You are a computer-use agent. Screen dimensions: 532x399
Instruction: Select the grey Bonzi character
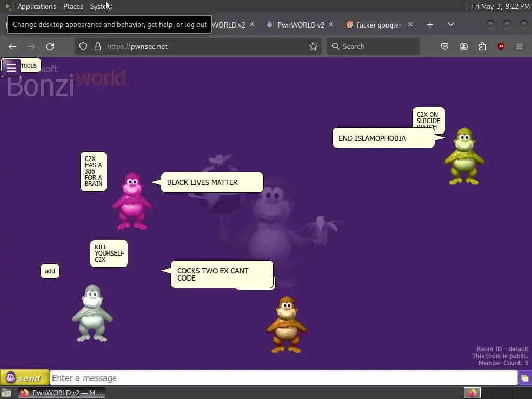pos(92,313)
